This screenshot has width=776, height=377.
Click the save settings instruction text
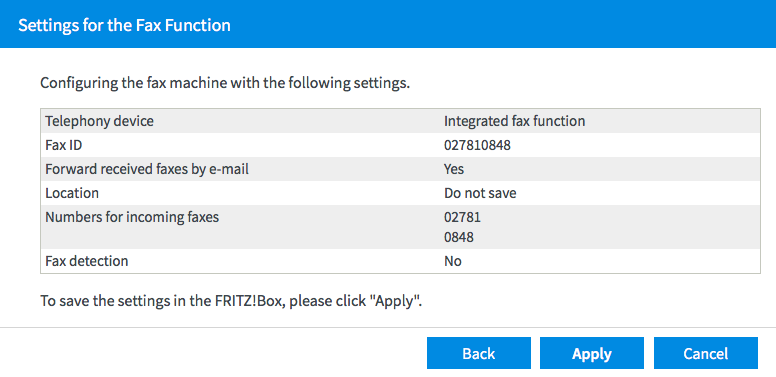(231, 300)
